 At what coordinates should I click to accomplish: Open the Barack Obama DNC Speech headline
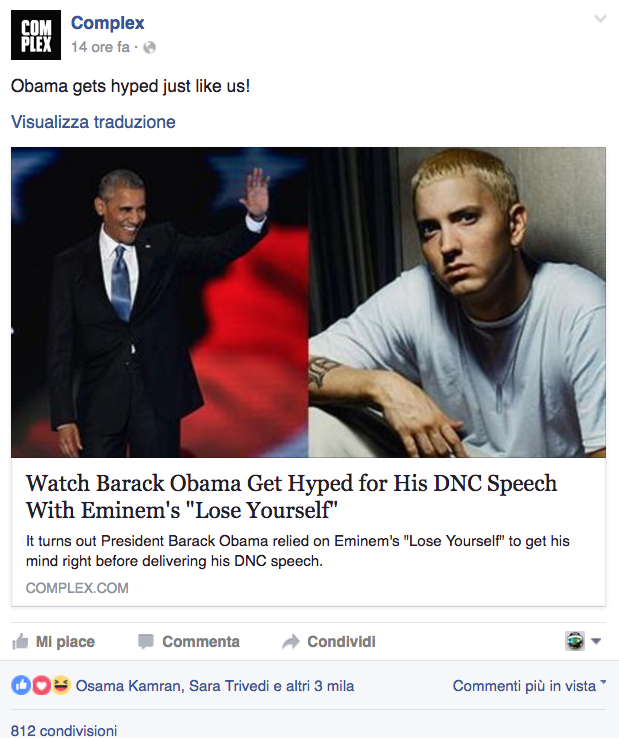(x=291, y=497)
